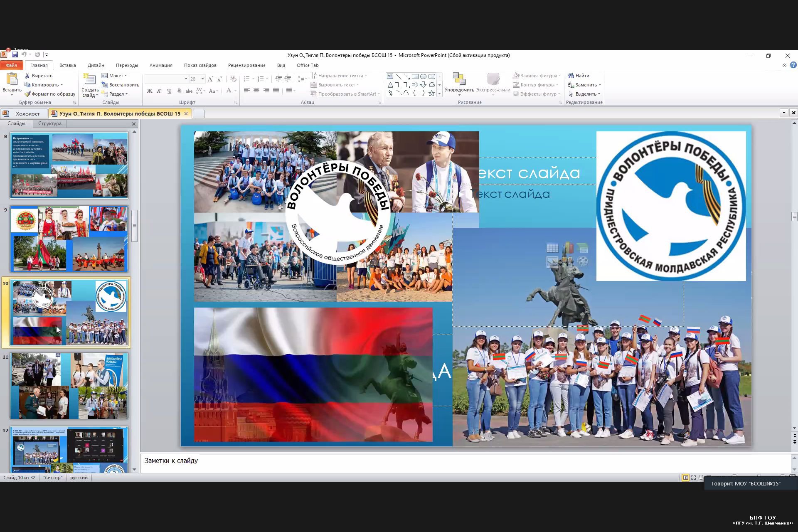This screenshot has width=798, height=532.
Task: Click the insert table icon in slide placeholder
Action: tap(552, 248)
